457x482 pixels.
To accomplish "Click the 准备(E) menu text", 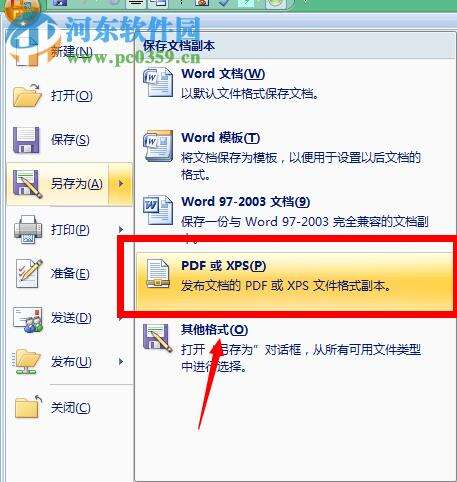I will 70,274.
